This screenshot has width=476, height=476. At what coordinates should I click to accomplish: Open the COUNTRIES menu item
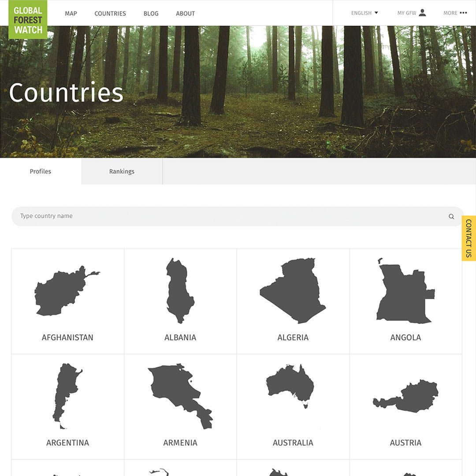(110, 13)
